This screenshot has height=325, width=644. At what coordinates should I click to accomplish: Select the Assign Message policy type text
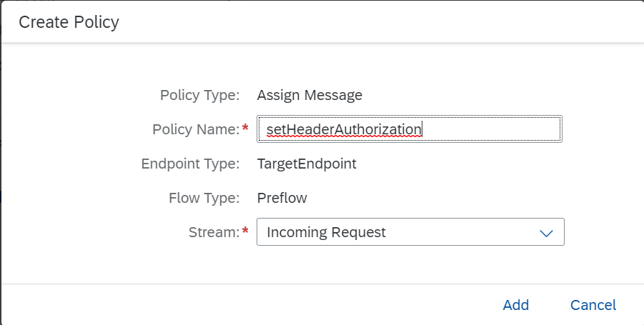[309, 95]
